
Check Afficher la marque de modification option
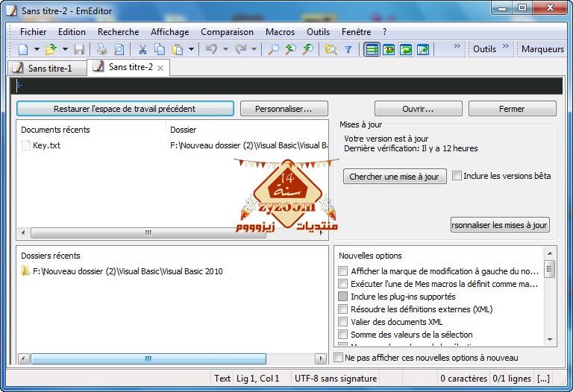[x=342, y=271]
